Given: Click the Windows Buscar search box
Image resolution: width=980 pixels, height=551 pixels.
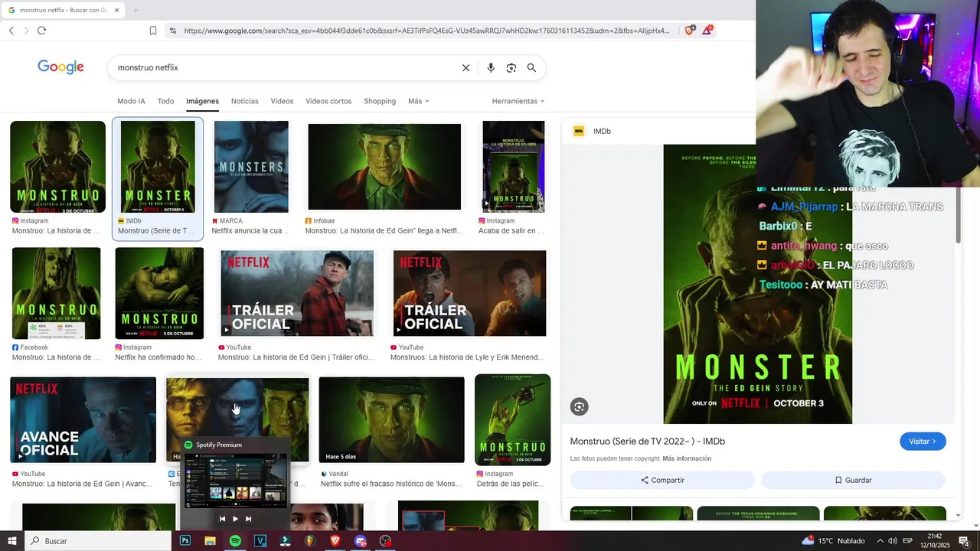Looking at the screenshot, I should (x=98, y=541).
